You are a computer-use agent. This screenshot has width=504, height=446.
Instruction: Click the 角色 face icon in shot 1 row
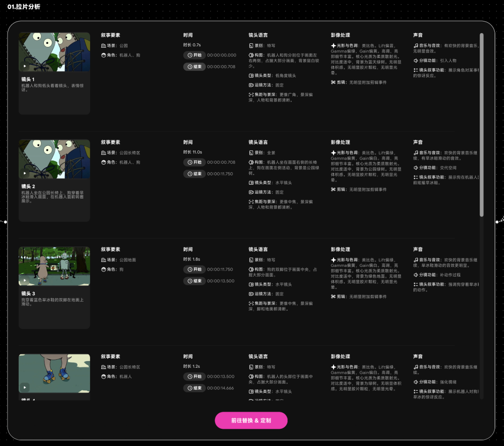(104, 55)
